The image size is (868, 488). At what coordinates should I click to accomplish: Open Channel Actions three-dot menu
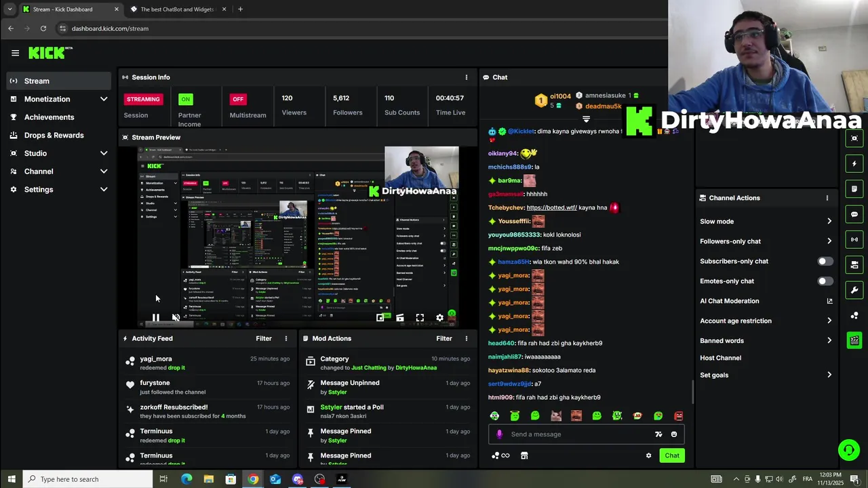pos(827,198)
